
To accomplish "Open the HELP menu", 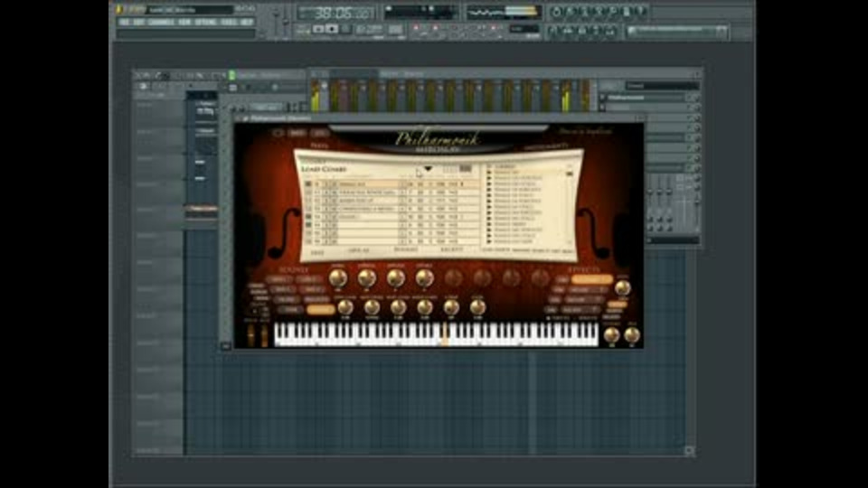I will 247,22.
